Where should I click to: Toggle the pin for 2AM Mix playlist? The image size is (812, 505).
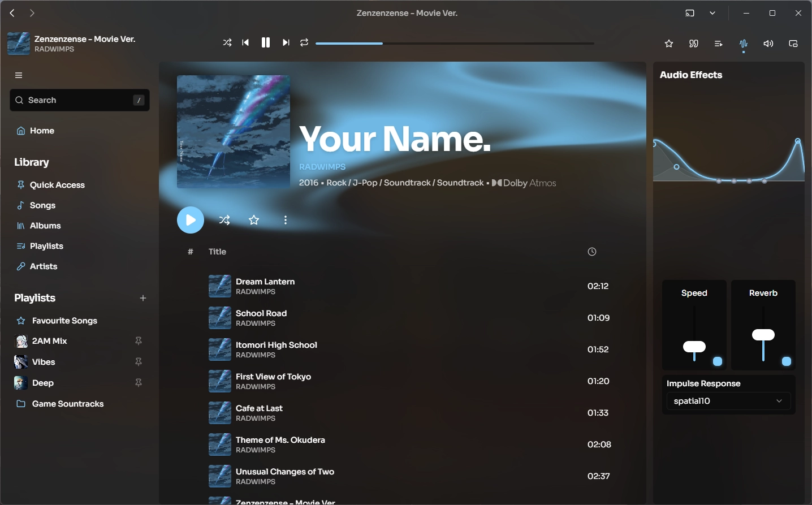tap(139, 341)
